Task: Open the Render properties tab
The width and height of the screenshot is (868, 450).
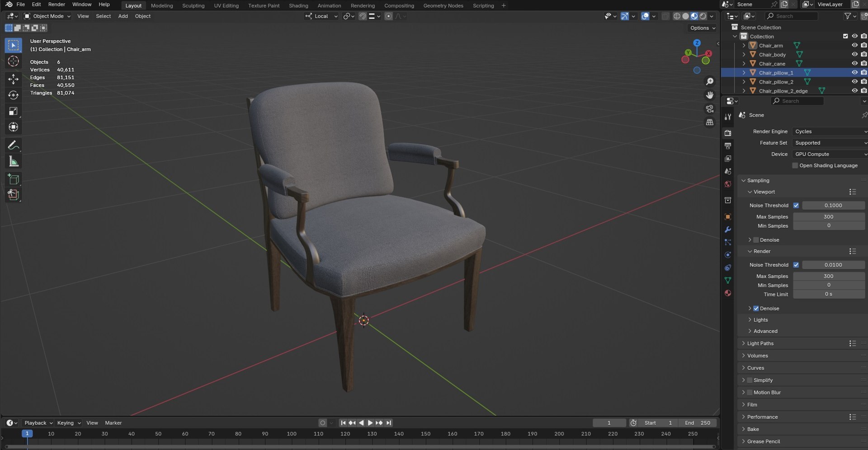Action: point(728,133)
